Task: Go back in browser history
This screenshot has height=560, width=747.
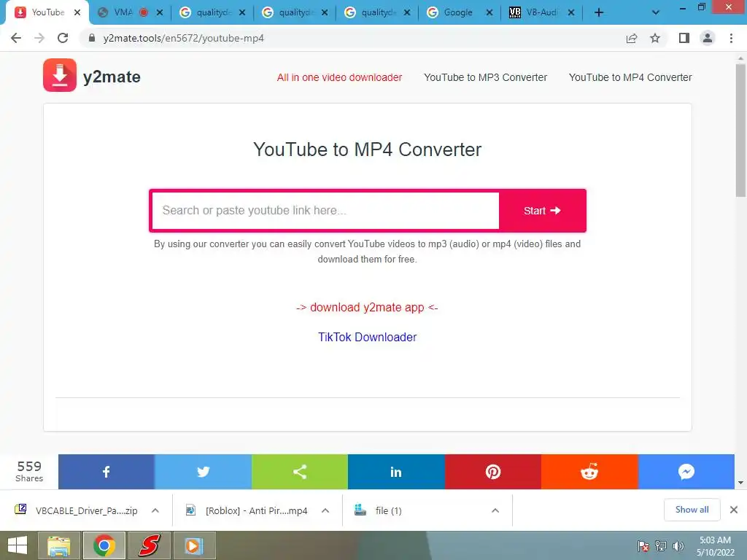Action: pyautogui.click(x=16, y=38)
